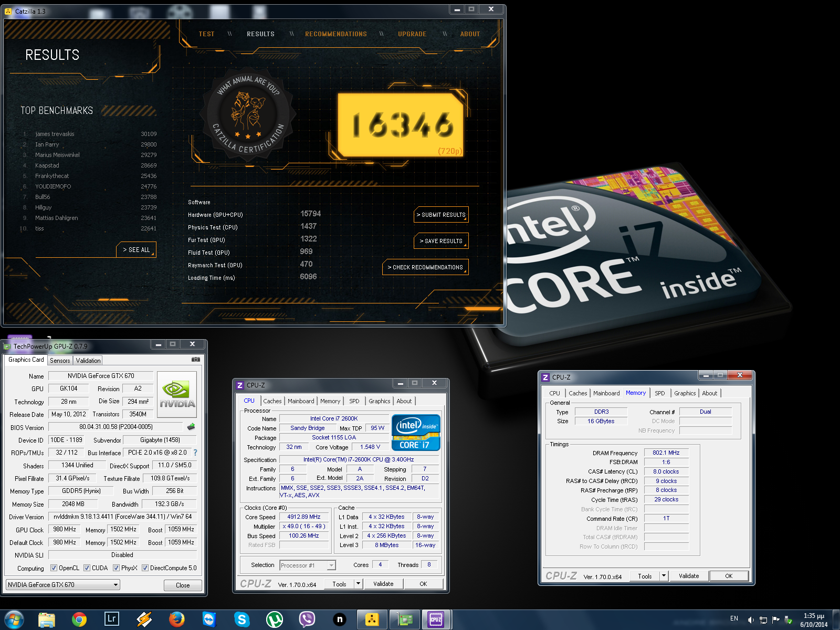Expand the Tools arrow in CPU-Z CPU window

tap(359, 584)
